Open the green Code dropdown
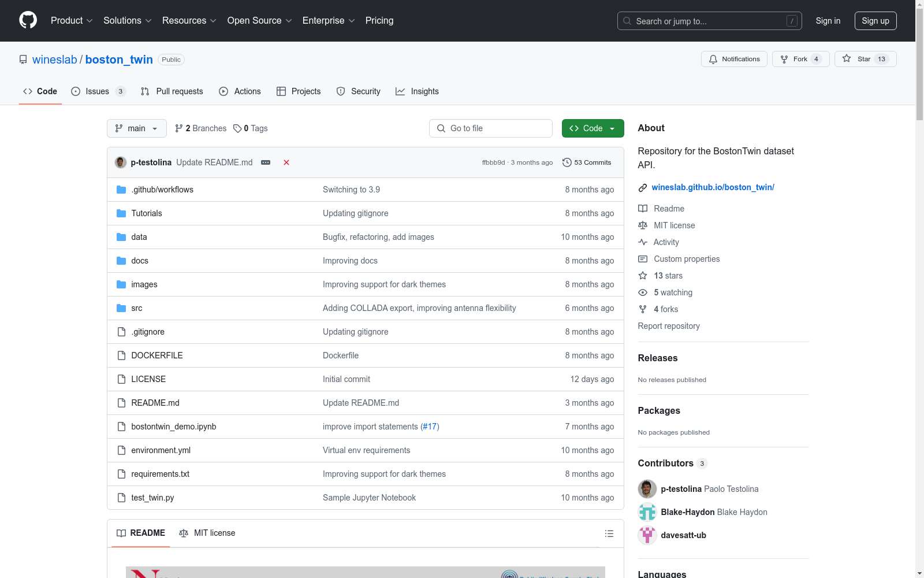The height and width of the screenshot is (578, 924). coord(593,128)
